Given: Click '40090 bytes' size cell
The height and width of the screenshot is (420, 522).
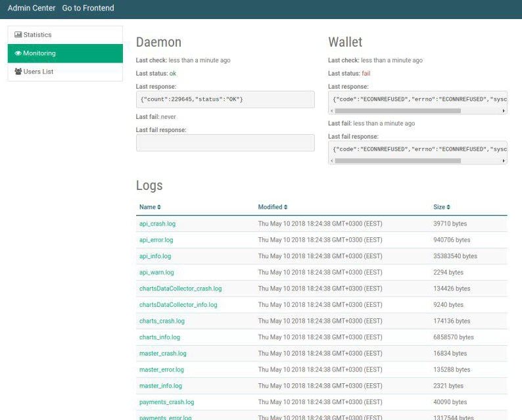Looking at the screenshot, I should tap(450, 402).
